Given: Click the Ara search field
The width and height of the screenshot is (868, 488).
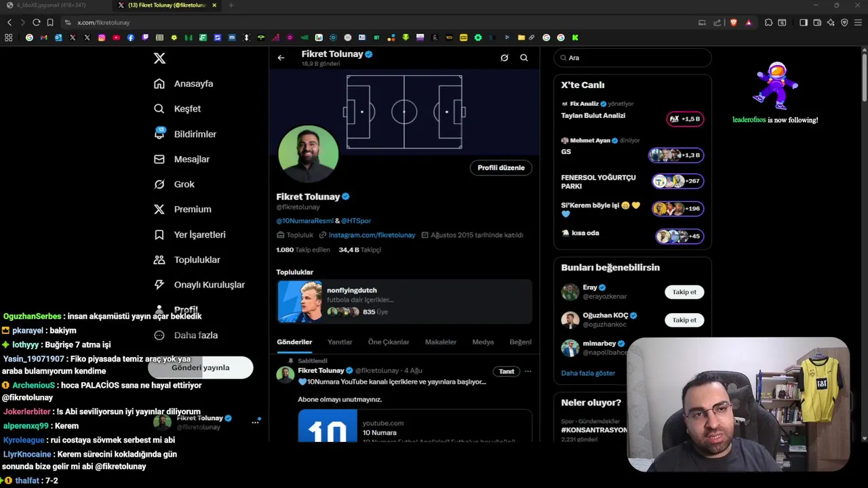Looking at the screenshot, I should [x=633, y=58].
